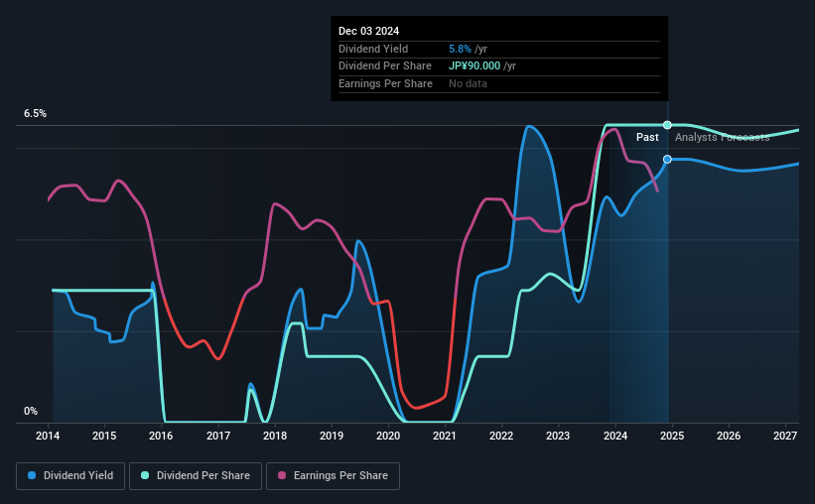Click the 2022 x-axis label
Screen dimensions: 815x504
coord(501,436)
